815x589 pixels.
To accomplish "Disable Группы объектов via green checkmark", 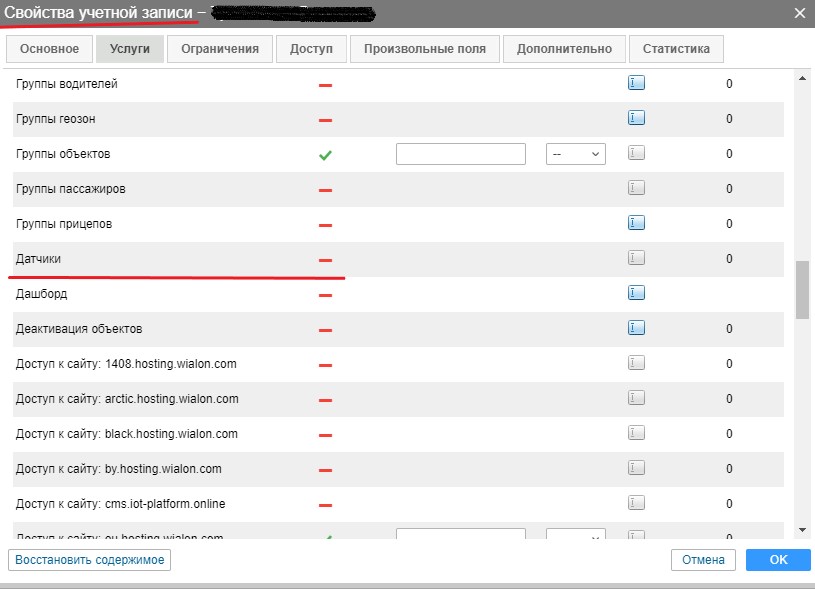I will click(x=325, y=155).
